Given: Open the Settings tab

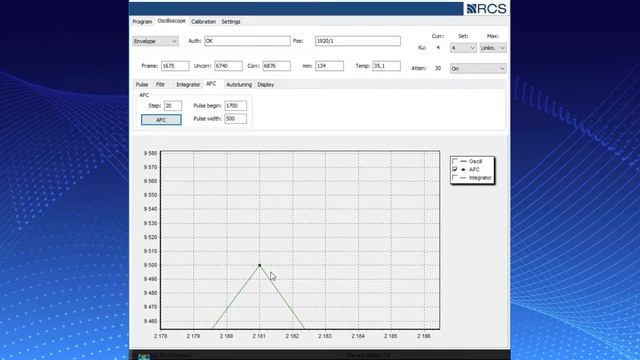Looking at the screenshot, I should (231, 22).
